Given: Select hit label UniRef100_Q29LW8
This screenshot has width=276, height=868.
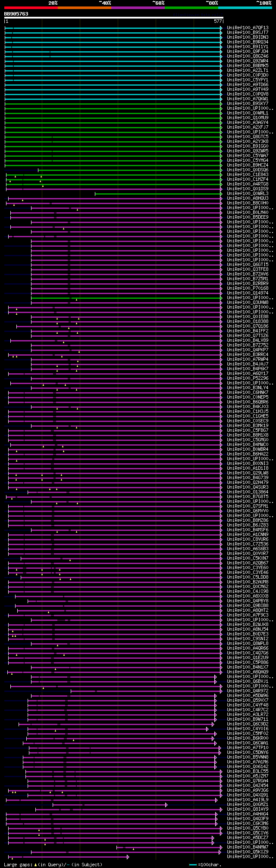Looking at the screenshot, I should click(248, 473).
